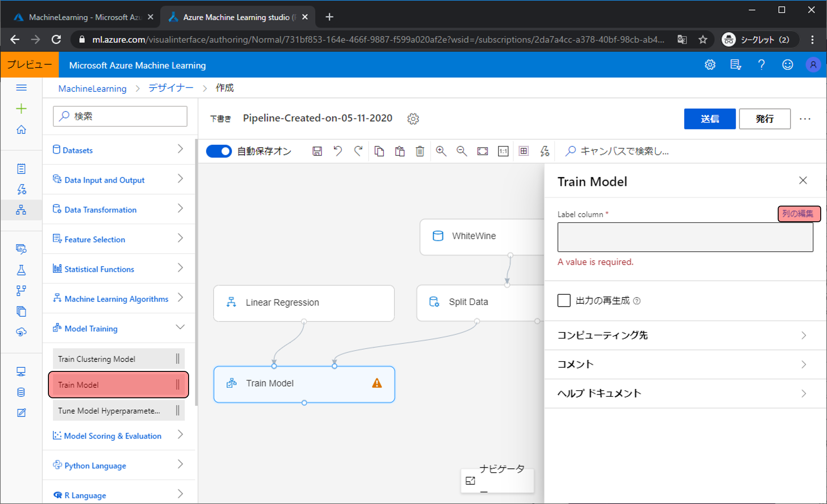Click the zoom out magnifier icon
This screenshot has width=827, height=504.
[461, 151]
